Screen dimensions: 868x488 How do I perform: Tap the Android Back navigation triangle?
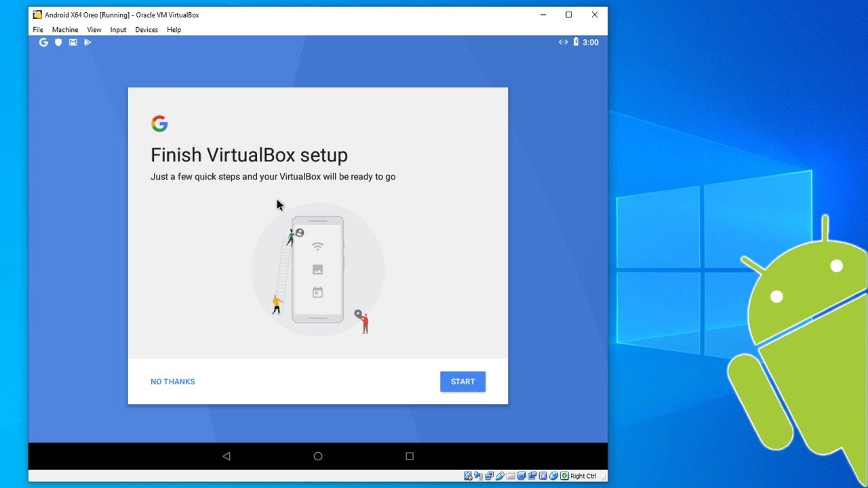click(x=226, y=456)
